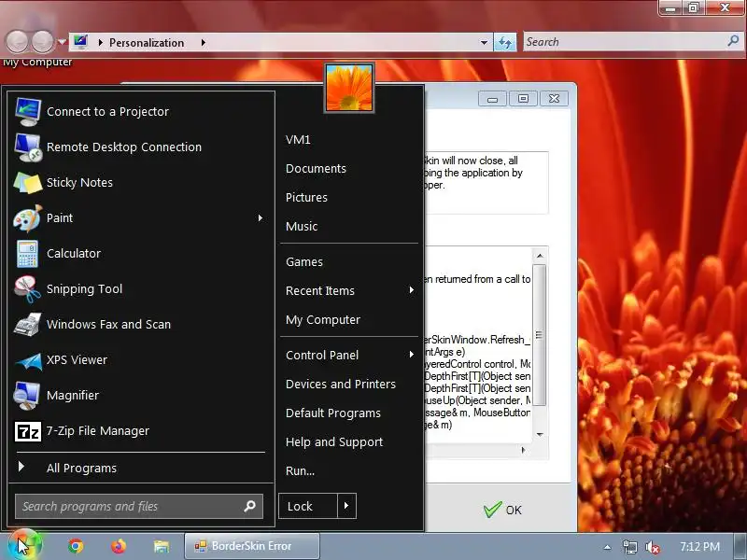747x560 pixels.
Task: Open the Sticky Notes icon
Action: click(x=28, y=183)
